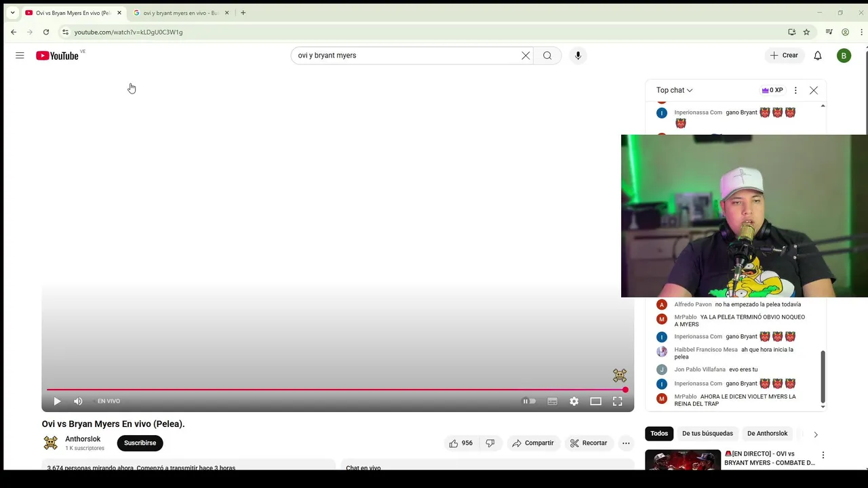Open the live chat options menu
The width and height of the screenshot is (868, 488).
coord(795,90)
